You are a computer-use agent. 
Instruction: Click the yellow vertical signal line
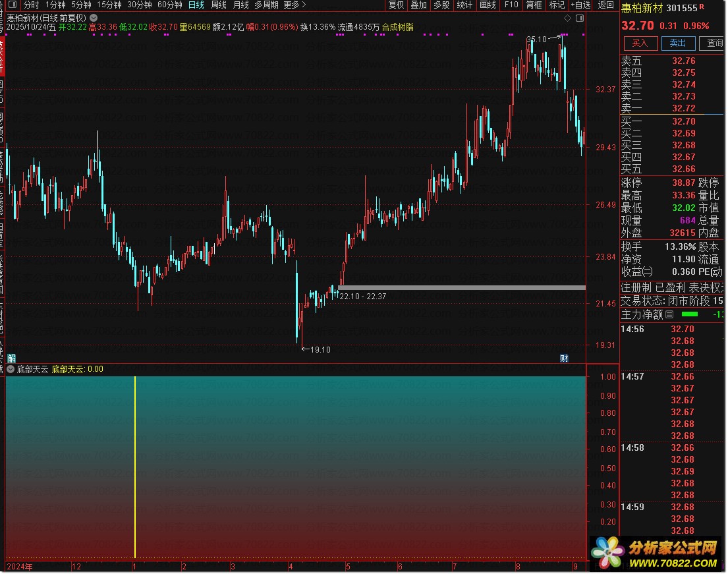[134, 467]
